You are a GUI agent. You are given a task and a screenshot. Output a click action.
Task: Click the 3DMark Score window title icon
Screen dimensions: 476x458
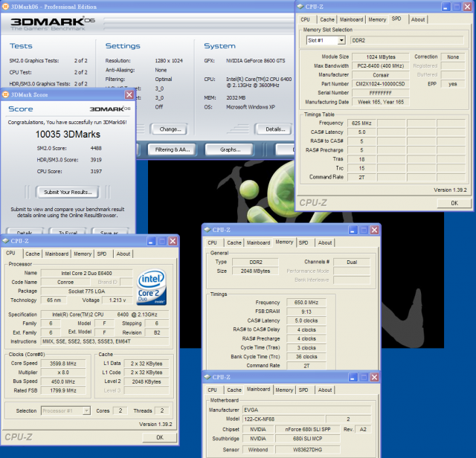click(5, 94)
